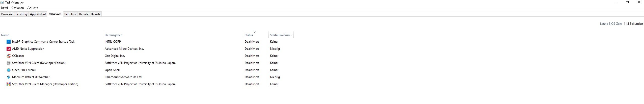Click the Open-Shell Menu icon
The image size is (644, 104).
click(x=9, y=70)
